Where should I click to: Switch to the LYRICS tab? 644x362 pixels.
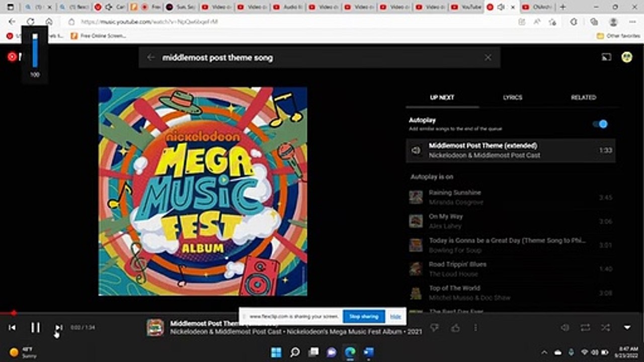[513, 98]
